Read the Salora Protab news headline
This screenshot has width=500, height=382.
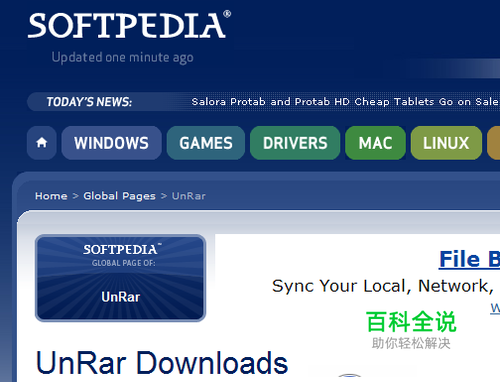coord(345,101)
